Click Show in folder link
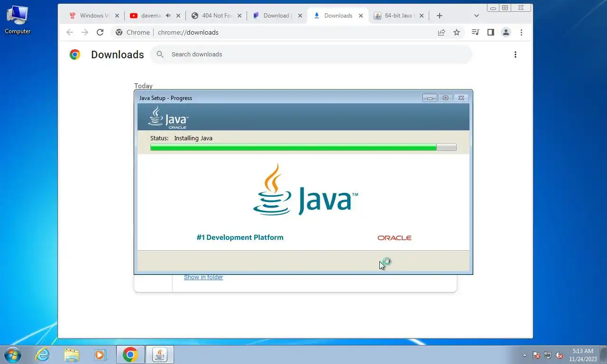 [203, 277]
